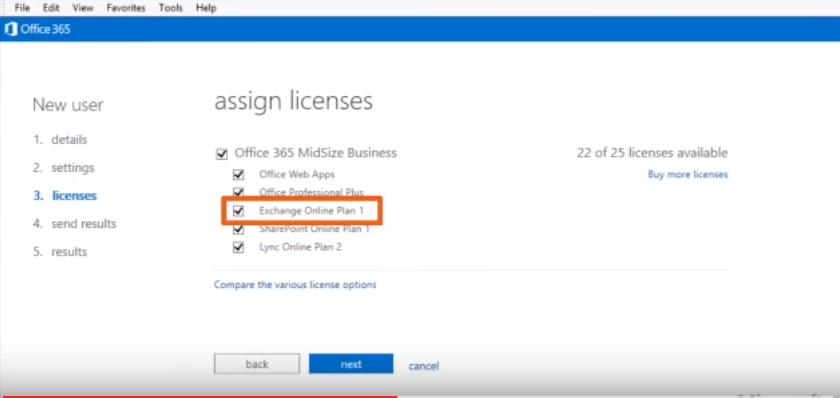Image resolution: width=840 pixels, height=398 pixels.
Task: Click the back button
Action: click(257, 364)
